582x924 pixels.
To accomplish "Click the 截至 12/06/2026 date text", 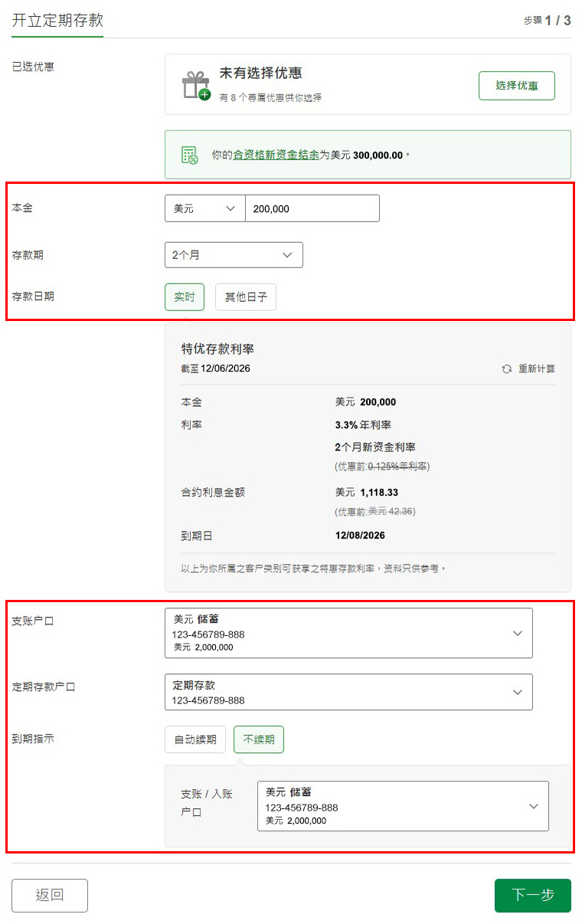I will (215, 369).
